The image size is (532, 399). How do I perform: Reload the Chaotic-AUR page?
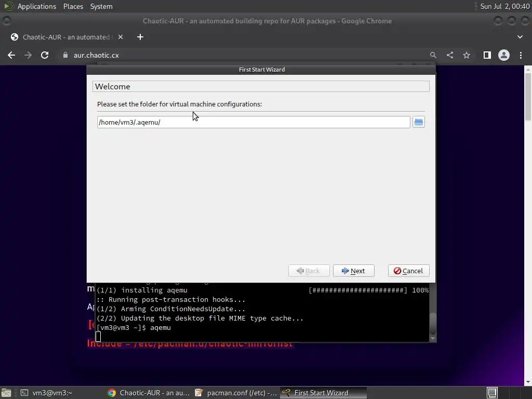tap(45, 55)
